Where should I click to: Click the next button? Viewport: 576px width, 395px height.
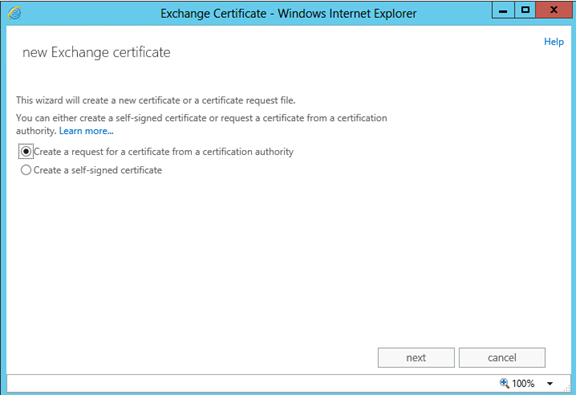click(416, 358)
